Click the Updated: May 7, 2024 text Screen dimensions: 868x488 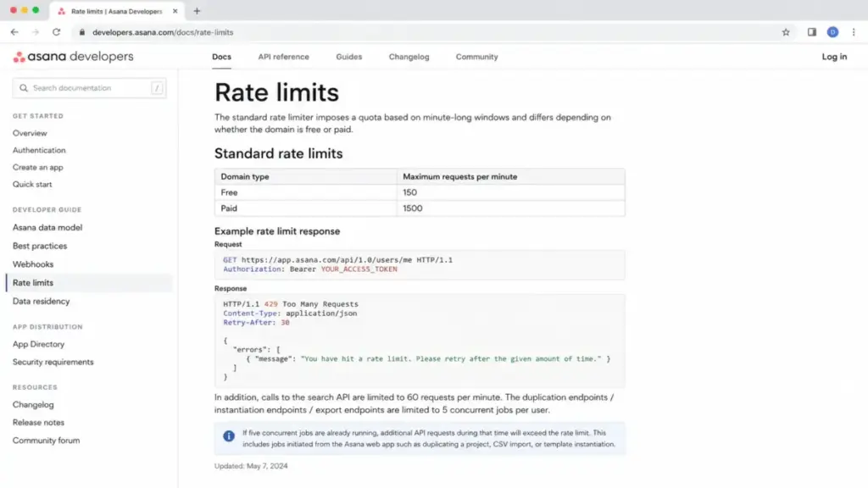pyautogui.click(x=251, y=466)
